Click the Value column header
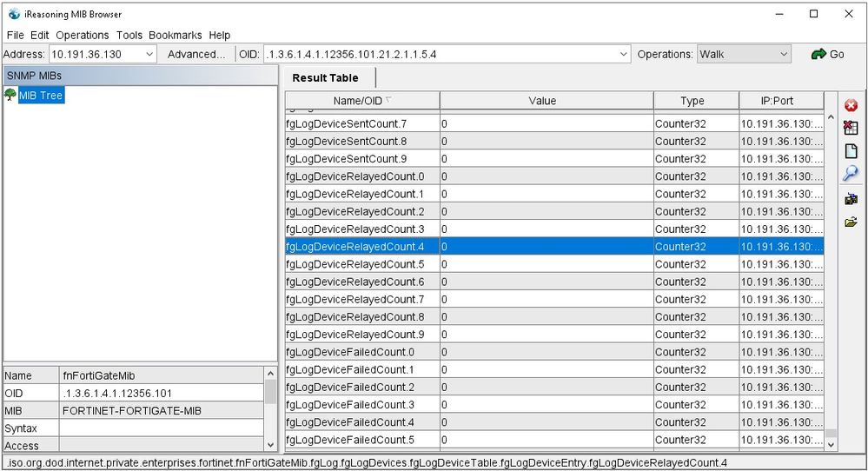 547,101
